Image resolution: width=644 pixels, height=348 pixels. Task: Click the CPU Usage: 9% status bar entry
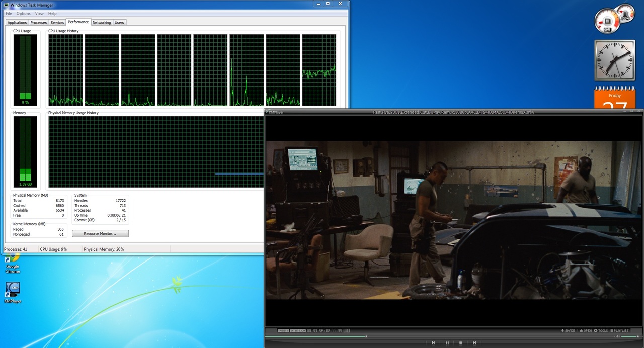(53, 249)
